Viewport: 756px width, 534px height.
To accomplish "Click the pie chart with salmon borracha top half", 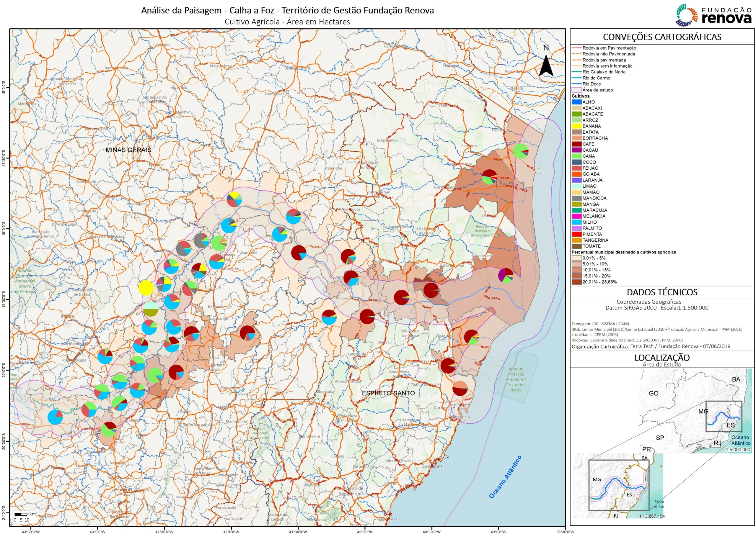I will pyautogui.click(x=460, y=389).
